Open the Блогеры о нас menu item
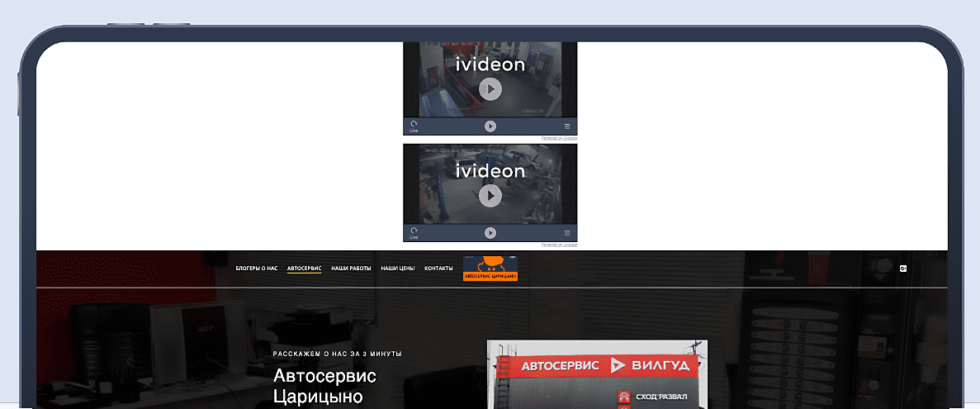 coord(256,269)
